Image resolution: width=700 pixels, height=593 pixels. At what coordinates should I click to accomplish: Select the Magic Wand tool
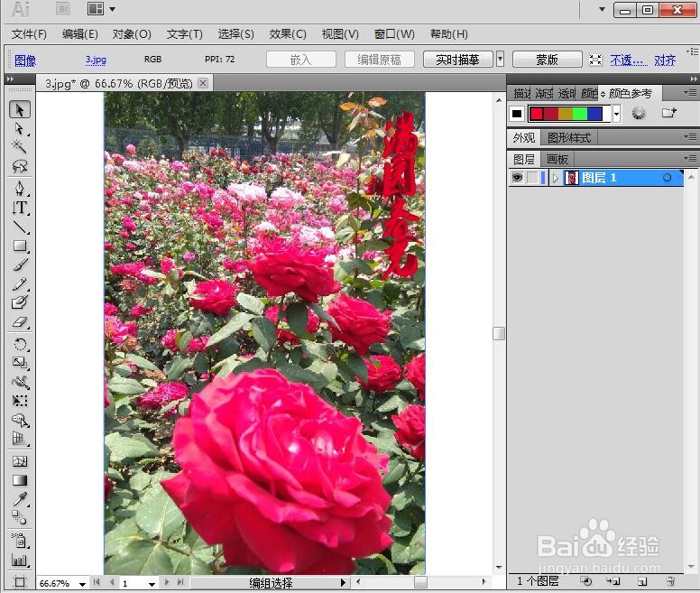(20, 146)
